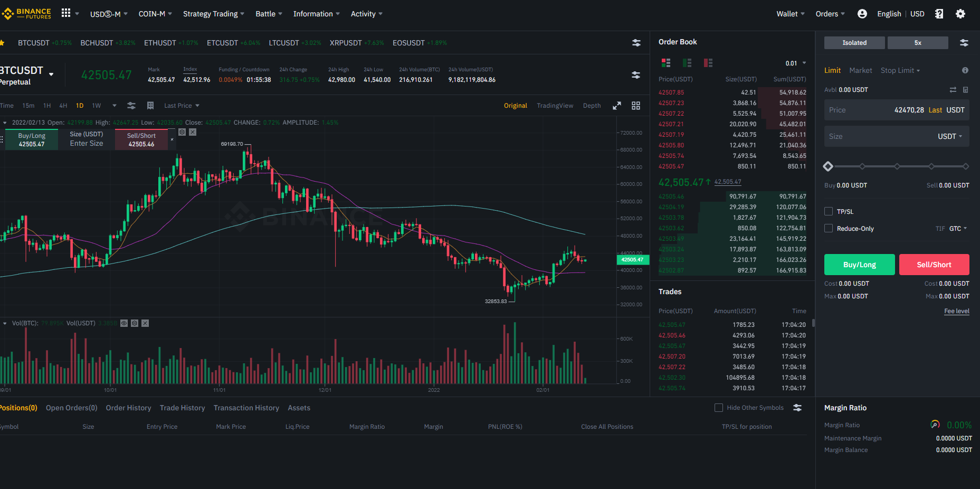The height and width of the screenshot is (489, 980).
Task: Open positions table settings sliders icon
Action: click(x=797, y=408)
